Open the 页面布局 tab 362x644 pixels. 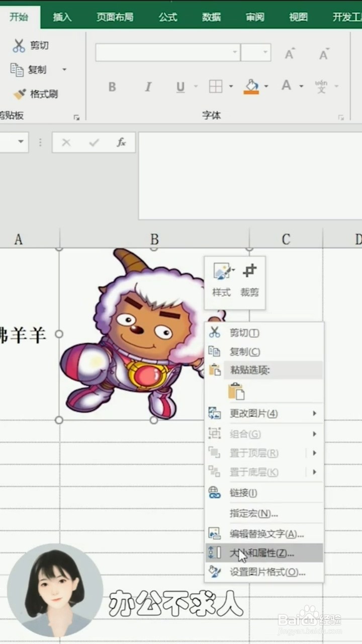click(x=115, y=17)
